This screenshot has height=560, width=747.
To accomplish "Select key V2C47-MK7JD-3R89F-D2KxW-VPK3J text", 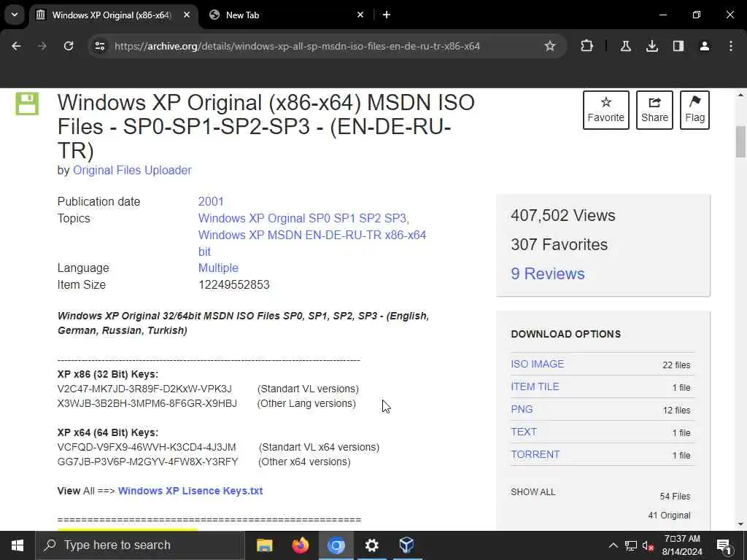I will click(144, 389).
